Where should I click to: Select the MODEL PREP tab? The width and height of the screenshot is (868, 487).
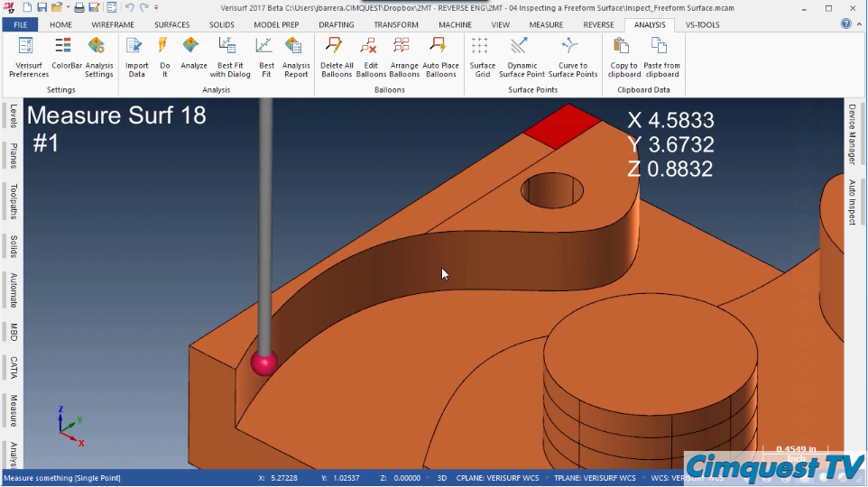coord(276,24)
